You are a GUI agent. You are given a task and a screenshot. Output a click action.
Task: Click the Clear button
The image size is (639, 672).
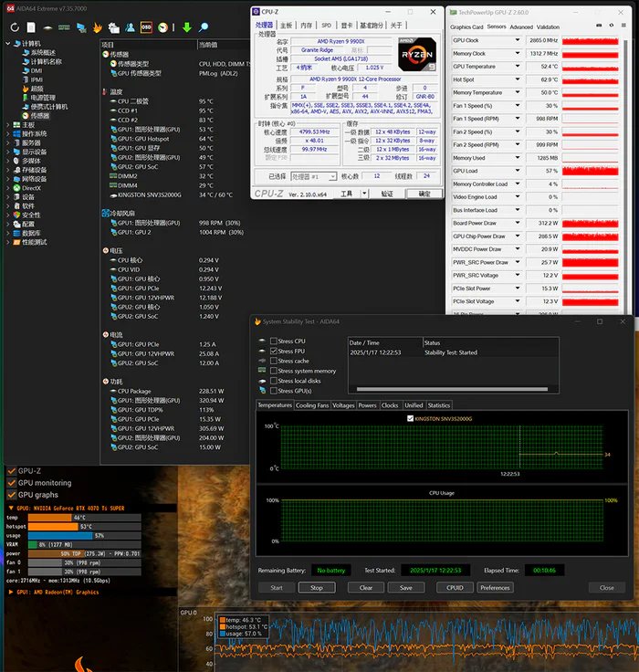click(365, 588)
